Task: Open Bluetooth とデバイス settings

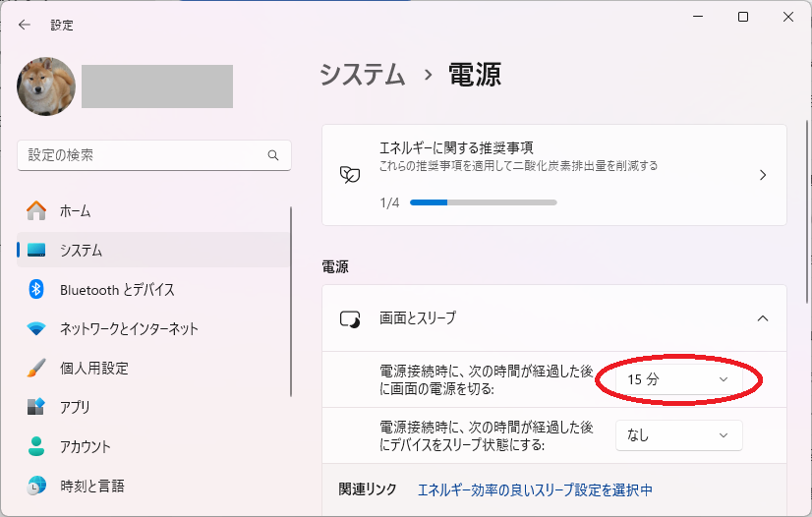Action: (x=153, y=289)
